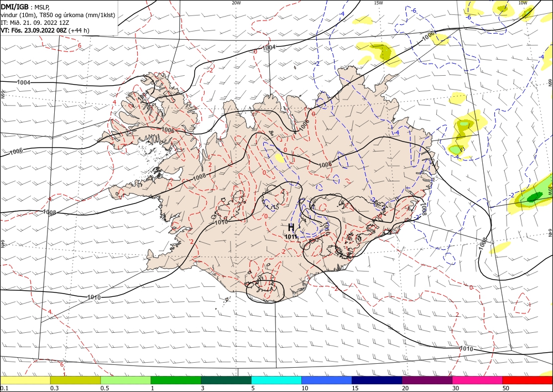Click the legend value 30
The height and width of the screenshot is (392, 553).
tap(455, 388)
